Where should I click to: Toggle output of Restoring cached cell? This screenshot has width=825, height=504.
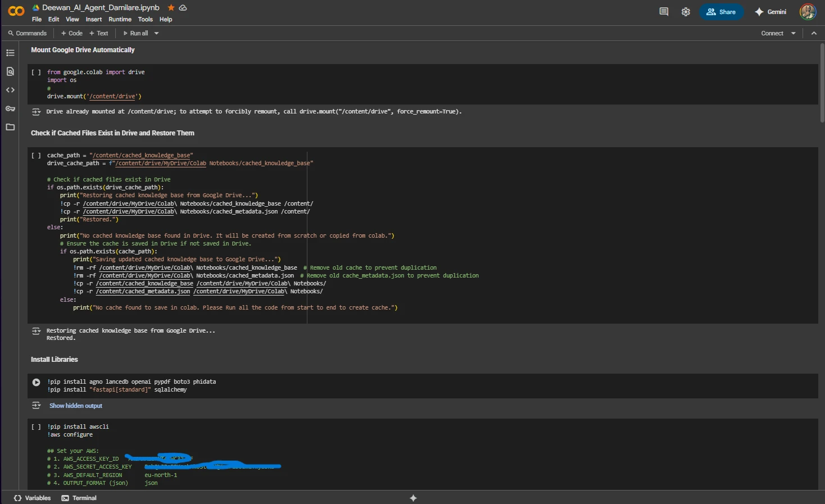(36, 331)
